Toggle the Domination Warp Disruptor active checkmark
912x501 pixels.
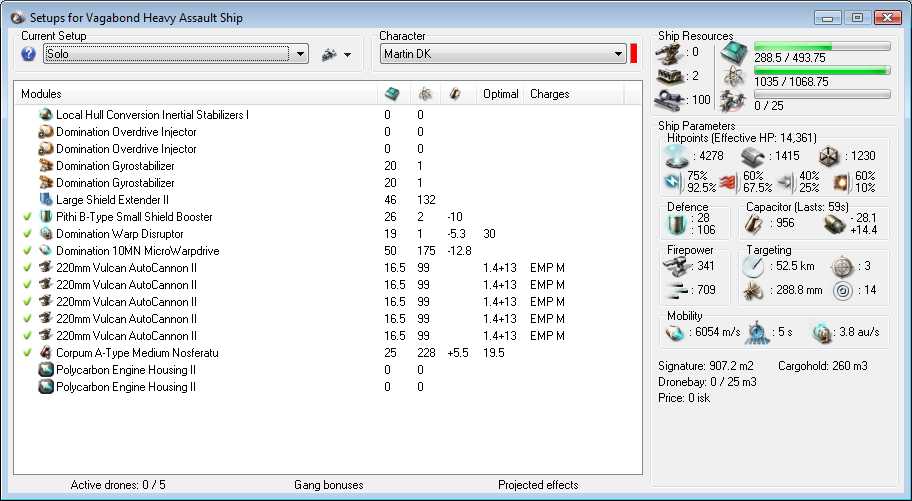27,234
